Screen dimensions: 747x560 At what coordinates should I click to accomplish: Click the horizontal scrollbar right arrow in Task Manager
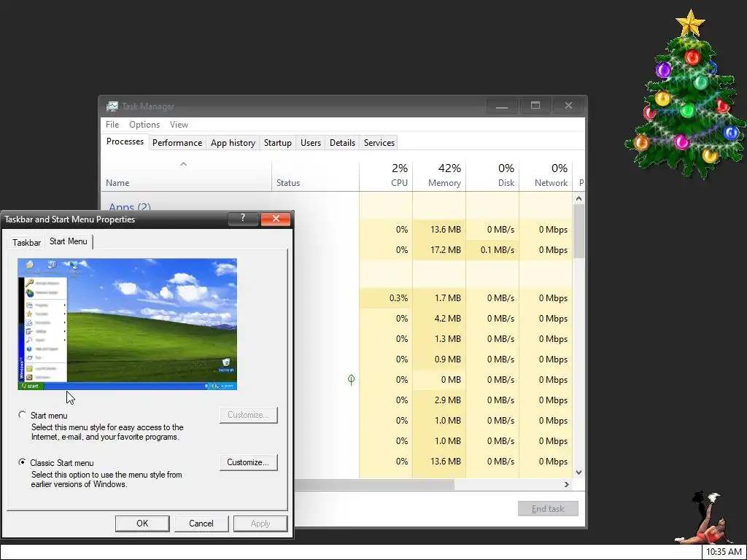pyautogui.click(x=566, y=484)
